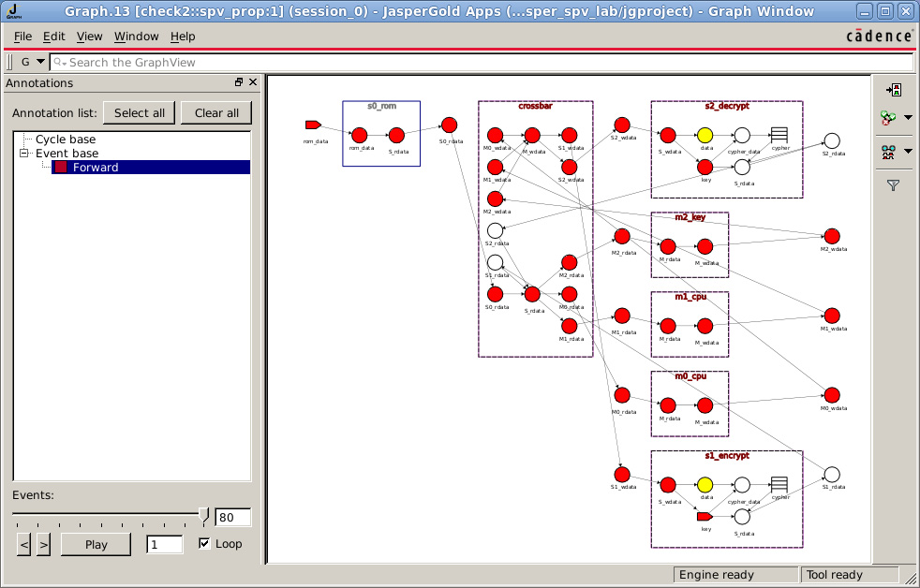Undock the Annotations panel
Viewport: 920px width, 588px height.
pos(239,82)
